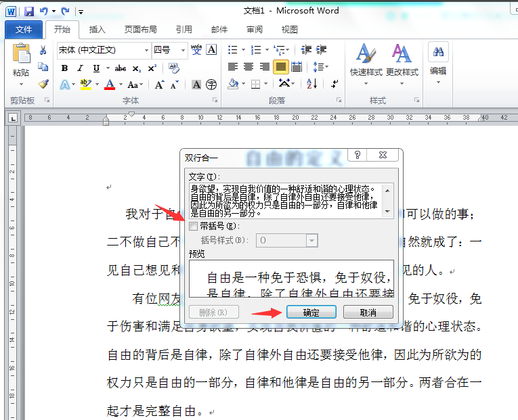Viewport: 518px width, 420px height.
Task: Click the sort A-Z icon
Action: 312,84
